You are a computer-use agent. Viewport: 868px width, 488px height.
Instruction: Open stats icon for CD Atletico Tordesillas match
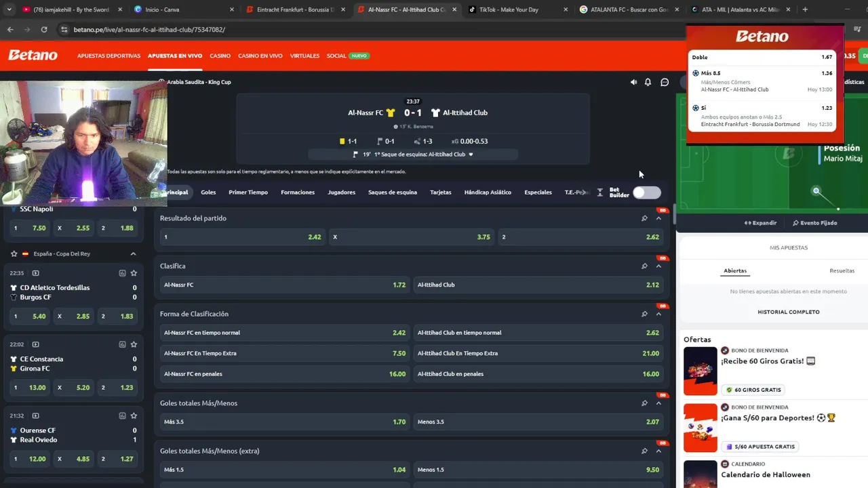point(122,273)
